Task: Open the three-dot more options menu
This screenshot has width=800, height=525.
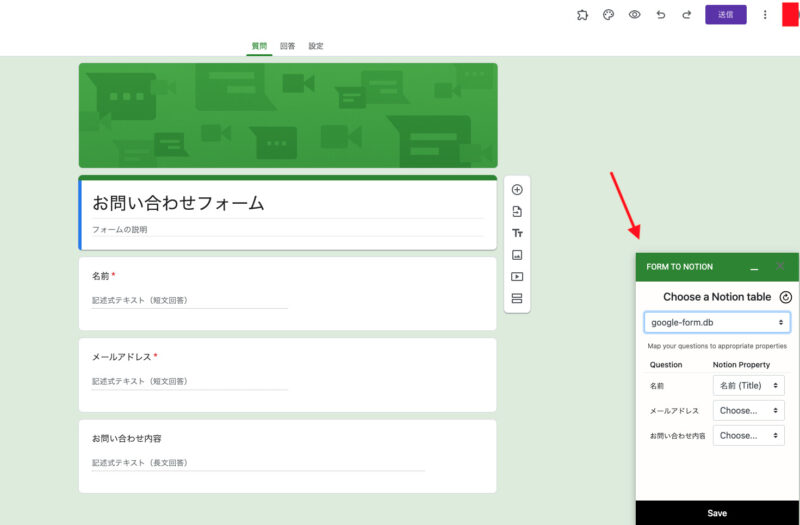Action: point(765,15)
